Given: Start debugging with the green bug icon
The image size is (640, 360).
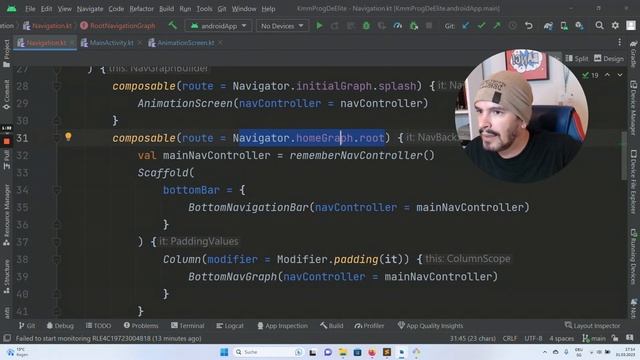Looking at the screenshot, I should [x=366, y=26].
